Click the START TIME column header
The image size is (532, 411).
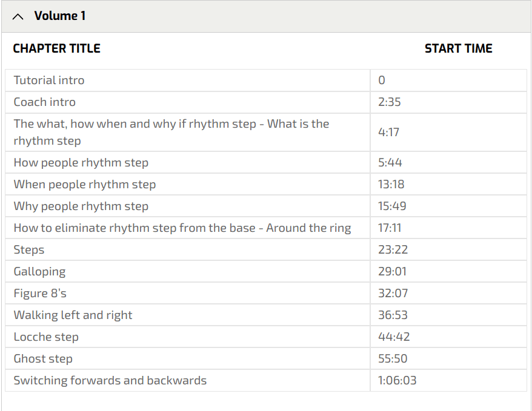[458, 49]
